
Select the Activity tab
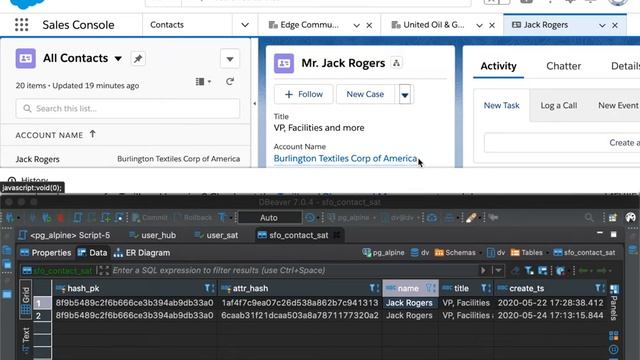[x=498, y=66]
